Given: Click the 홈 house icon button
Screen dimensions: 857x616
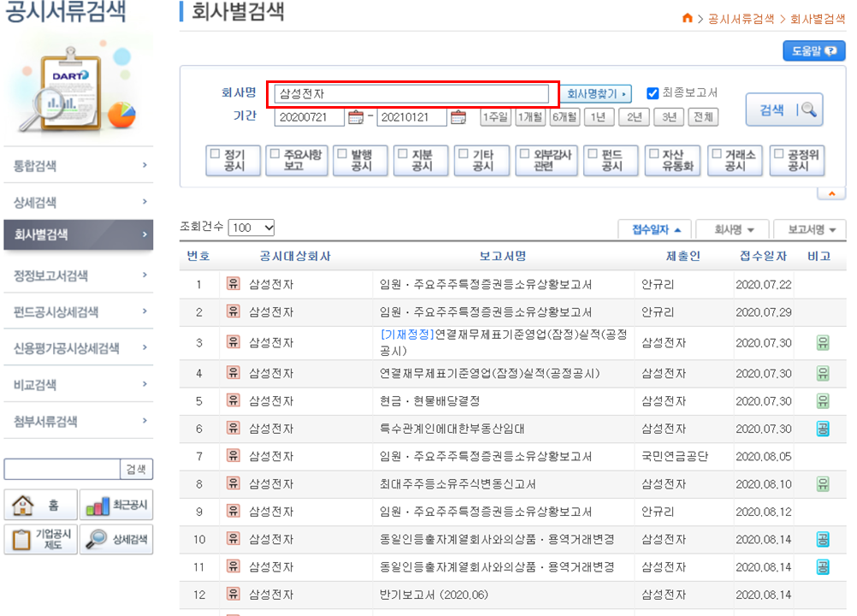Looking at the screenshot, I should click(x=40, y=505).
